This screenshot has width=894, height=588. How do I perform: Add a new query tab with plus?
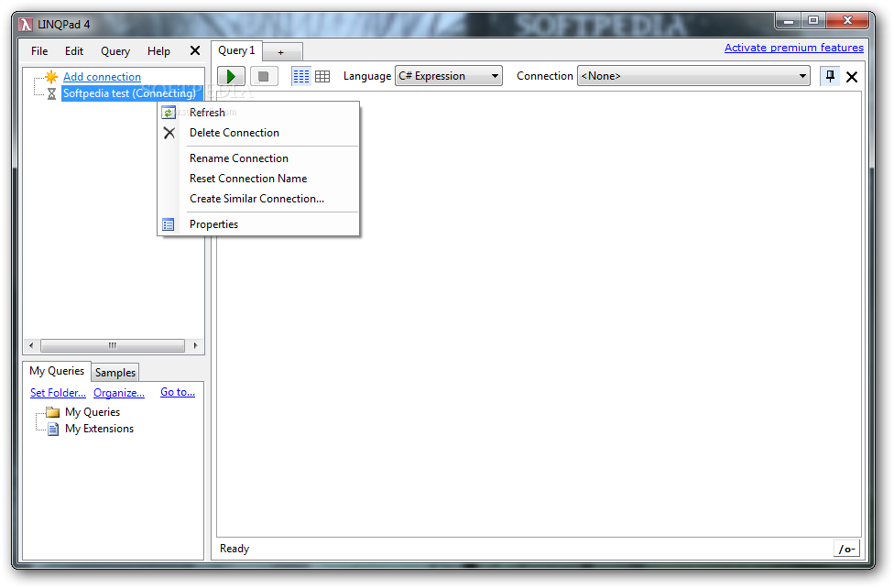[x=281, y=52]
